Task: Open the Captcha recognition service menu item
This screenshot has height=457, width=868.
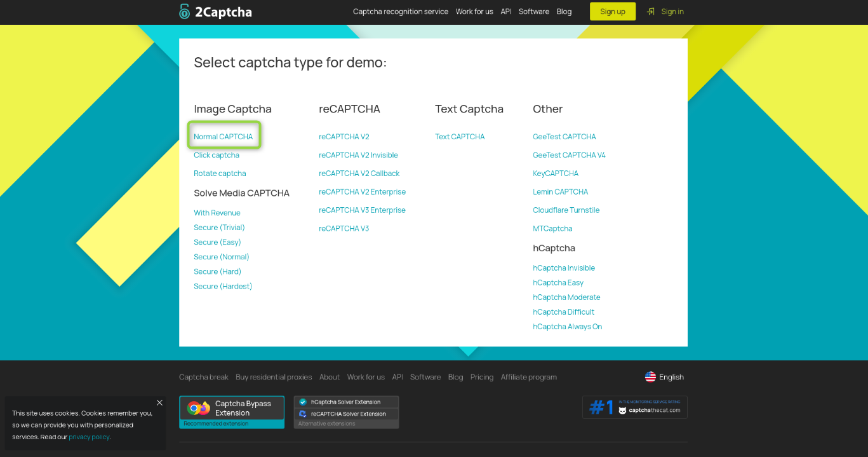Action: click(x=400, y=11)
